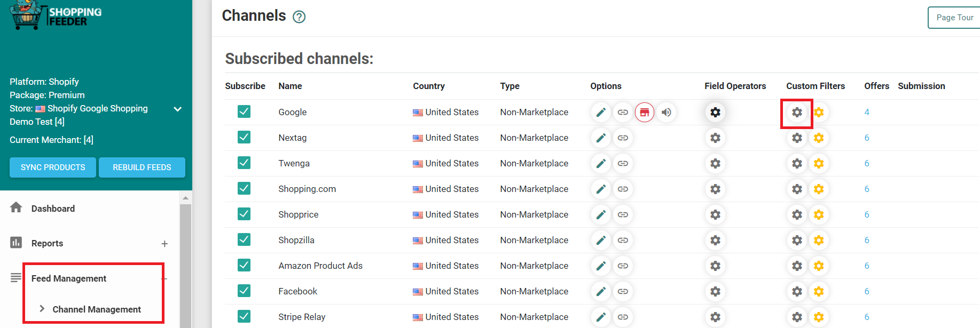Click the megaphone icon in Google row
The width and height of the screenshot is (980, 328).
click(x=667, y=112)
